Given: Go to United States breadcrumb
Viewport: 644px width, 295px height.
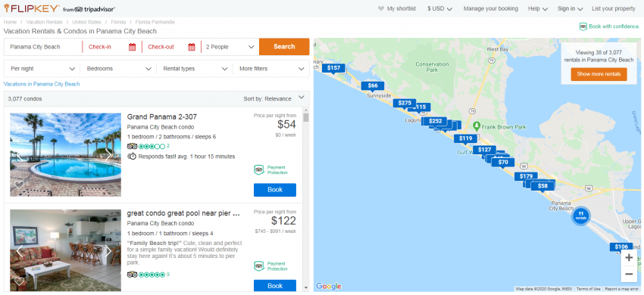Looking at the screenshot, I should tap(86, 22).
